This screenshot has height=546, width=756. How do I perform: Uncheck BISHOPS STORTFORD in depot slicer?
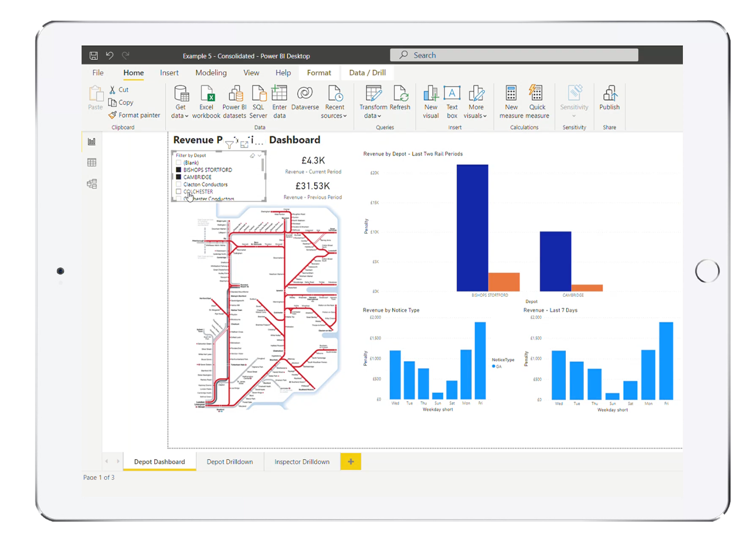[179, 170]
